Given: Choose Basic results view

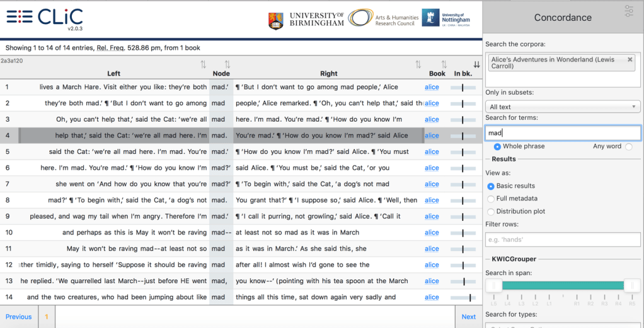Looking at the screenshot, I should pos(491,186).
